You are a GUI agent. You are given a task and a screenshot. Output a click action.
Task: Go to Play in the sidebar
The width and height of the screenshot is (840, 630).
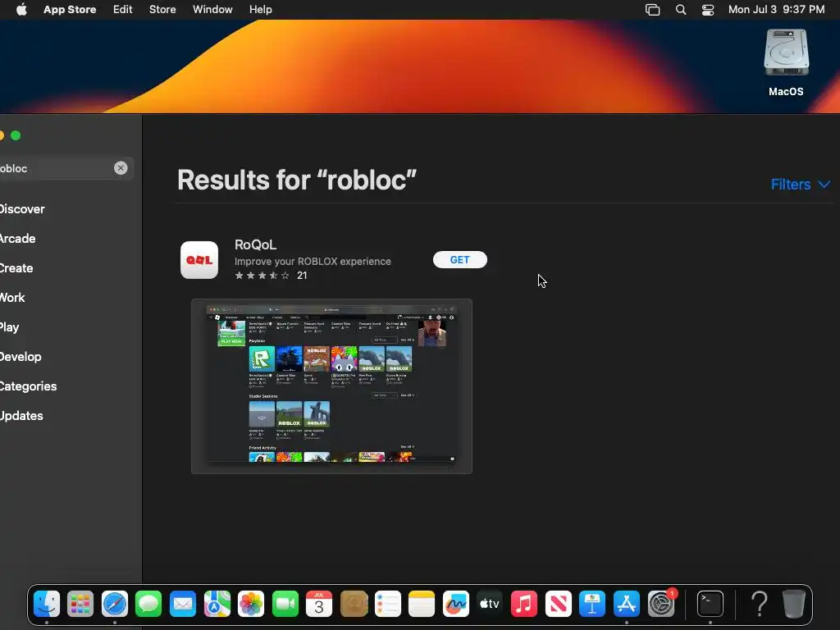pos(10,326)
